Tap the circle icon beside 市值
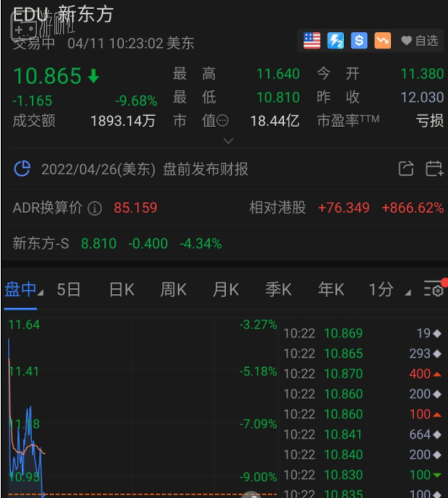Screen dimensions: 448x498 [222, 121]
